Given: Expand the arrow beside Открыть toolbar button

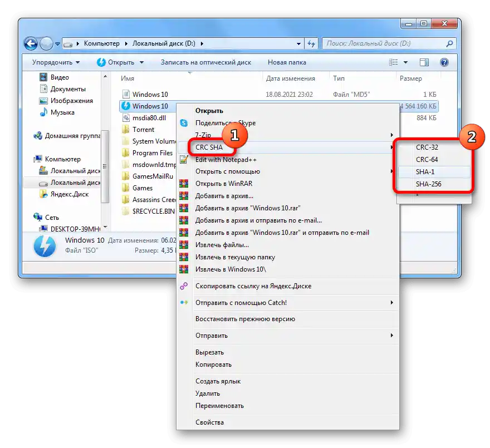Looking at the screenshot, I should coord(141,62).
